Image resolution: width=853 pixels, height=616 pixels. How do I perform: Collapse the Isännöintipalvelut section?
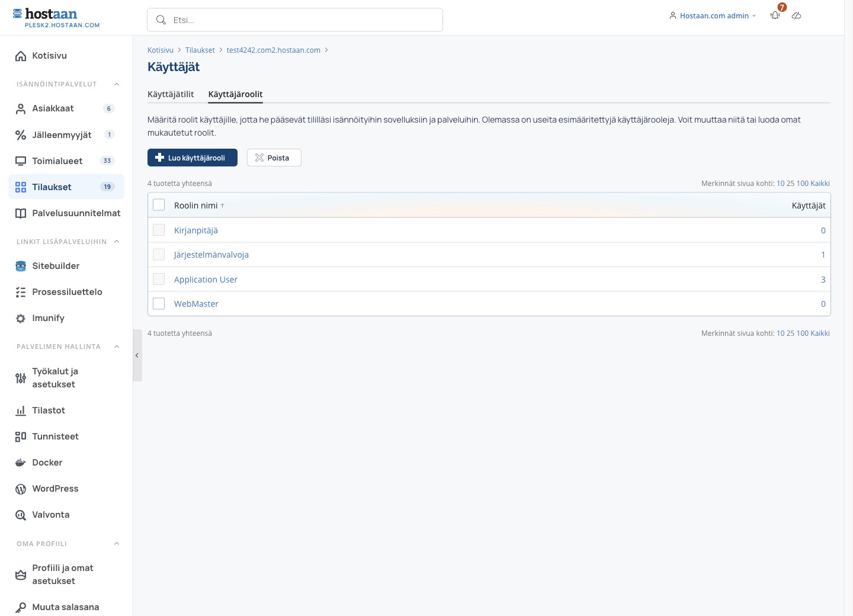(117, 84)
